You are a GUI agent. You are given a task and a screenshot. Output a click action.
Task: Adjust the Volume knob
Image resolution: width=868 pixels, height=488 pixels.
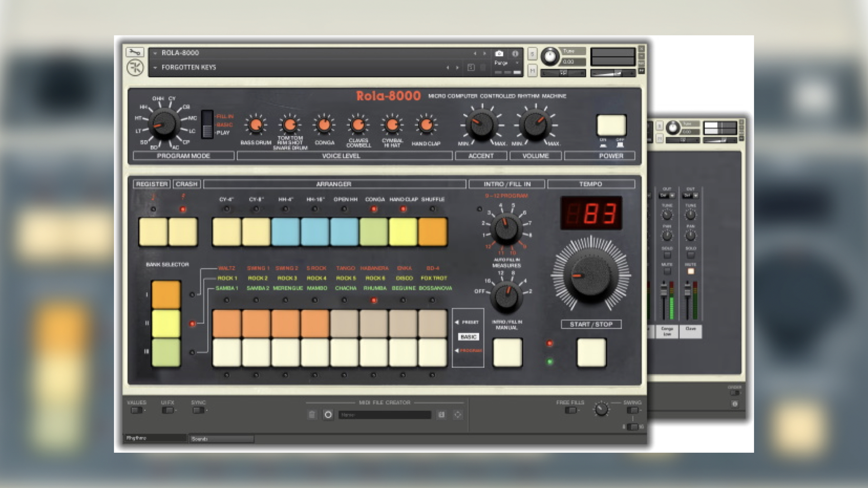(x=535, y=125)
